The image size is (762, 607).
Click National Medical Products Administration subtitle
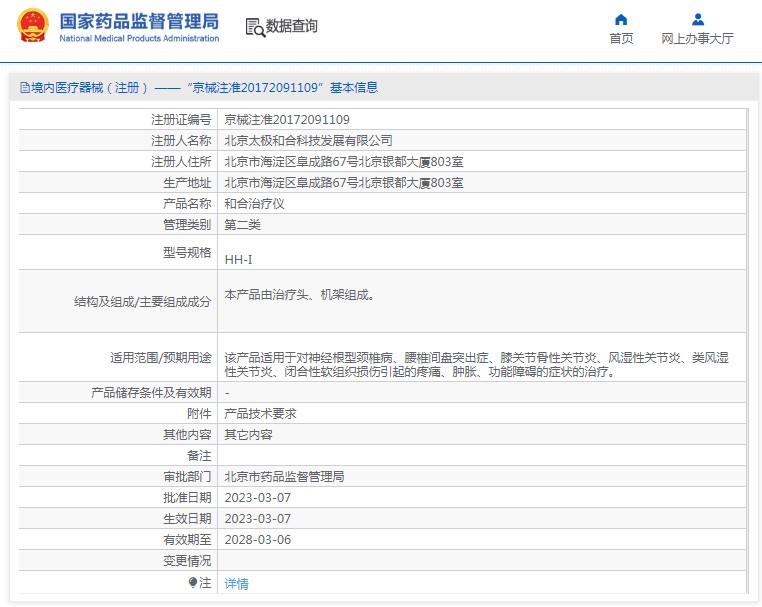coord(139,38)
